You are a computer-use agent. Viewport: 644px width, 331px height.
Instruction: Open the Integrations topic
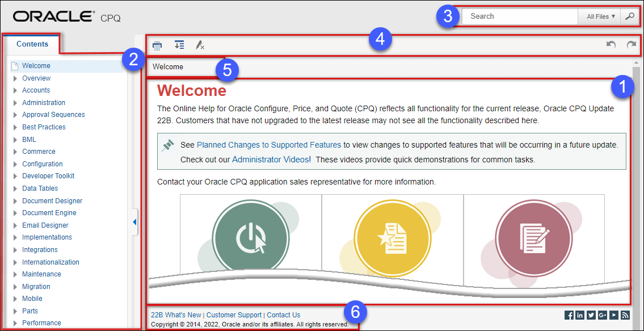(x=40, y=250)
